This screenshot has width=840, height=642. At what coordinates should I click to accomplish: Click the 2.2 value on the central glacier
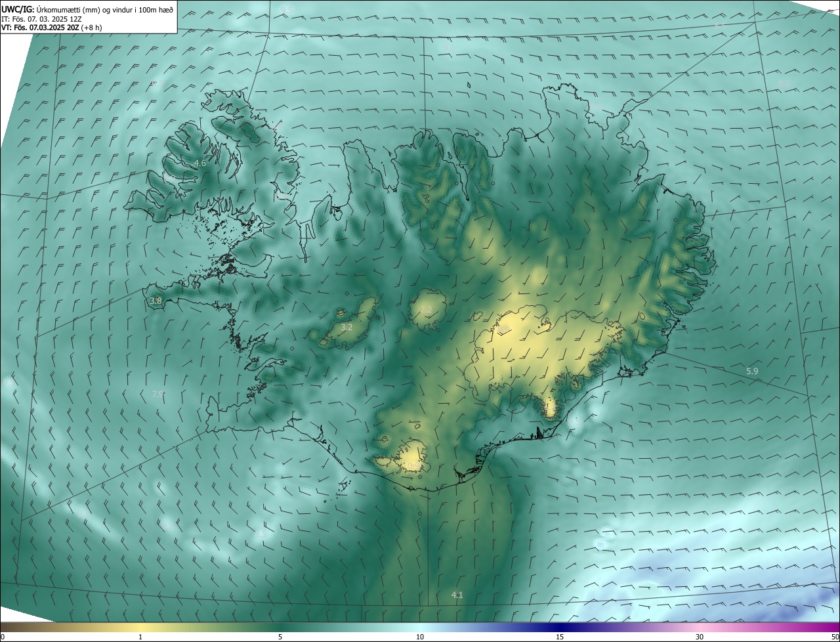pyautogui.click(x=426, y=309)
